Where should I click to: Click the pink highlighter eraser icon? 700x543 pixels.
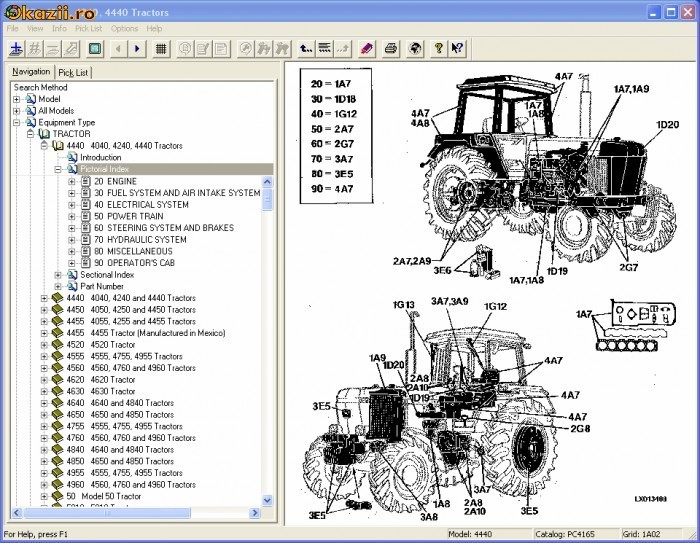point(367,49)
